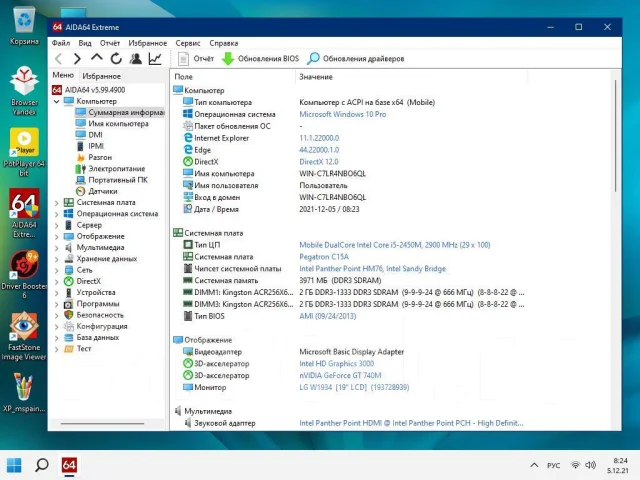This screenshot has height=480, width=640.
Task: Open the Вид menu
Action: pos(85,43)
